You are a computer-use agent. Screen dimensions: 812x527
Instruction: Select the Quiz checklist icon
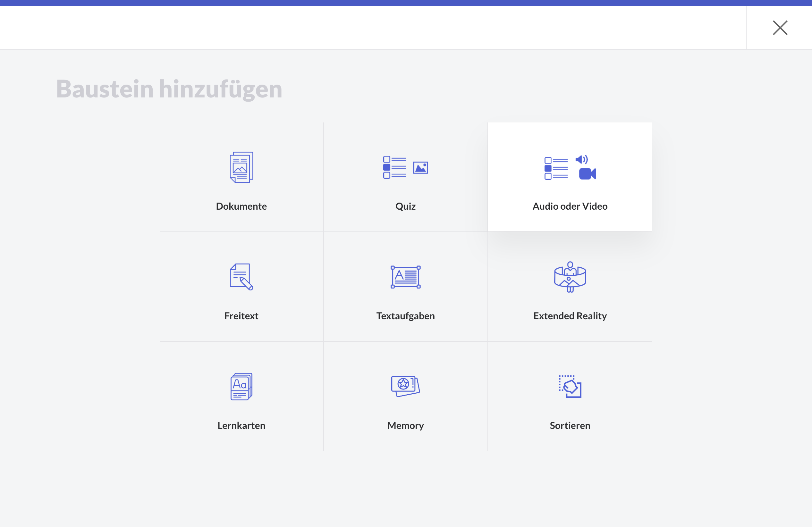395,167
